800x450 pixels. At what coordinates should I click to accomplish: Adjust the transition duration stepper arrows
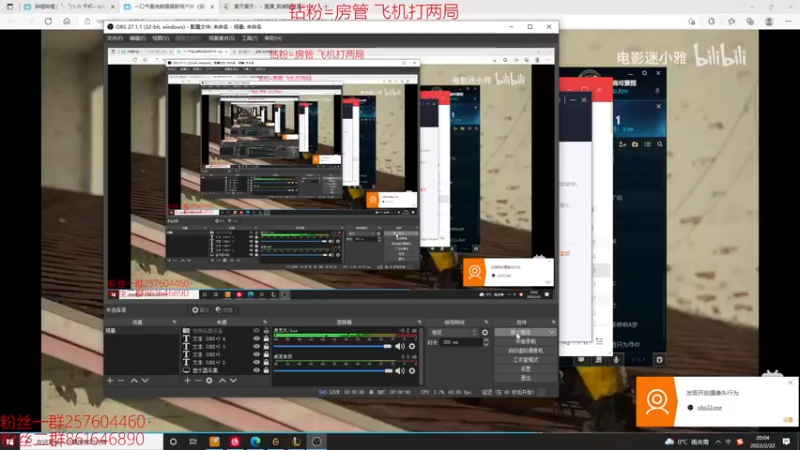[486, 342]
